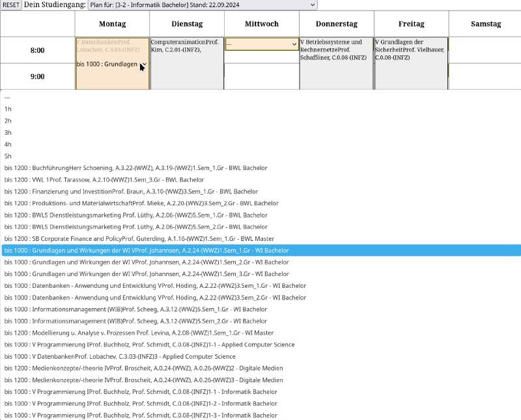Open the Studiengang plan dropdown
Screen dimensions: 521x420
point(203,5)
